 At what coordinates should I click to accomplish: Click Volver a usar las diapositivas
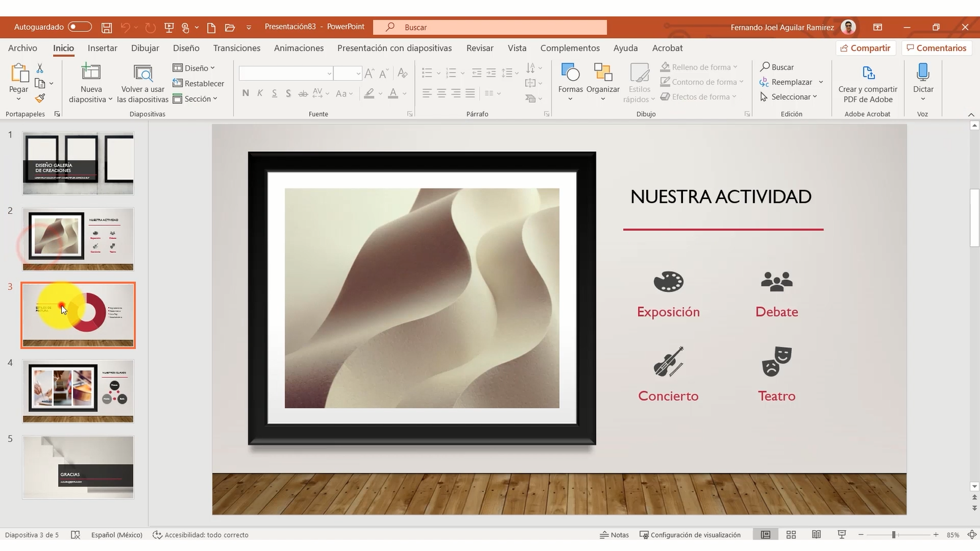[x=143, y=83]
